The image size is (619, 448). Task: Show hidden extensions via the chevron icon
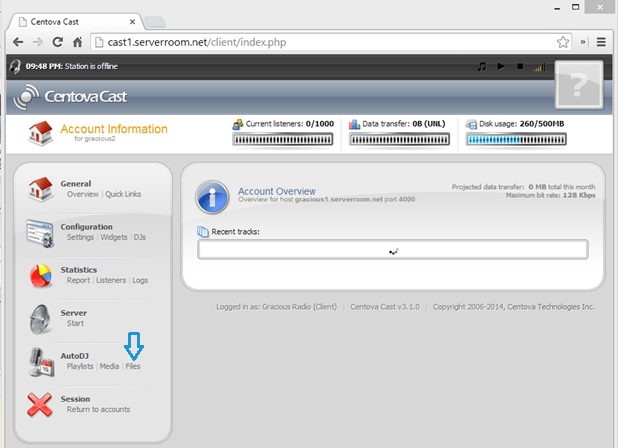pyautogui.click(x=583, y=42)
